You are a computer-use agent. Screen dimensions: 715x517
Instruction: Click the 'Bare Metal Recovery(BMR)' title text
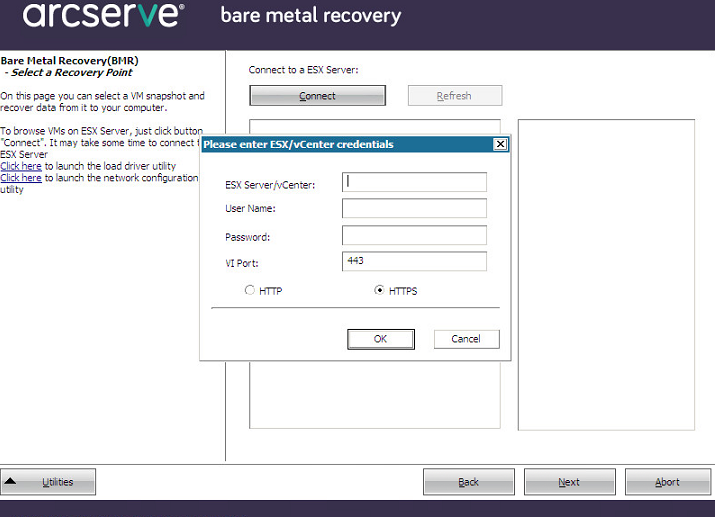[x=69, y=61]
